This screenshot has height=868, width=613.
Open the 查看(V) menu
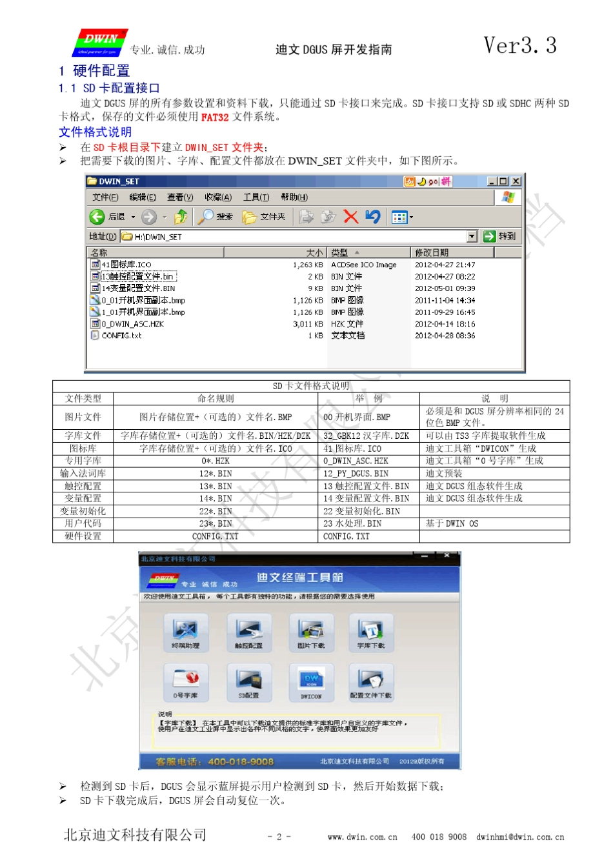pyautogui.click(x=180, y=197)
